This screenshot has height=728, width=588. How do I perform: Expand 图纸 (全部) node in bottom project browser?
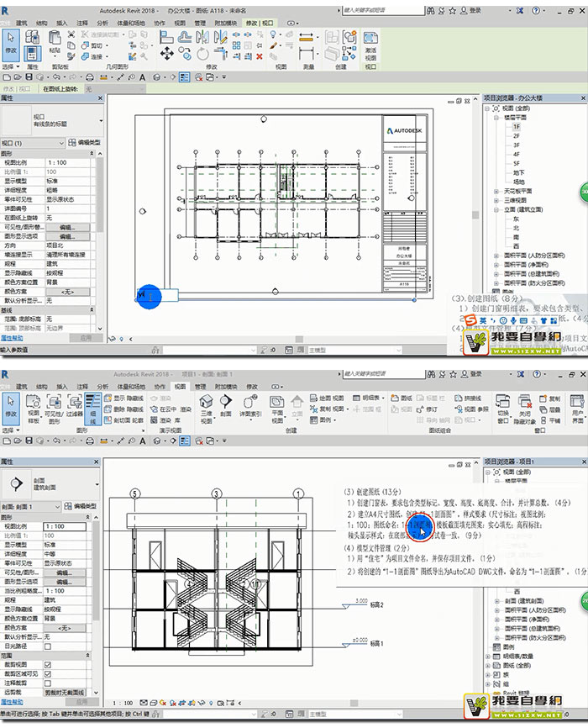(488, 666)
